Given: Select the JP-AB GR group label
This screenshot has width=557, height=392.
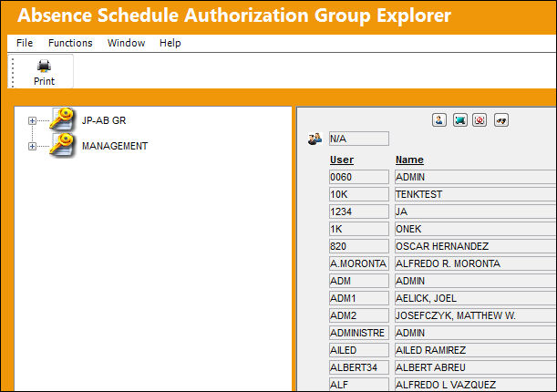Looking at the screenshot, I should click(104, 120).
